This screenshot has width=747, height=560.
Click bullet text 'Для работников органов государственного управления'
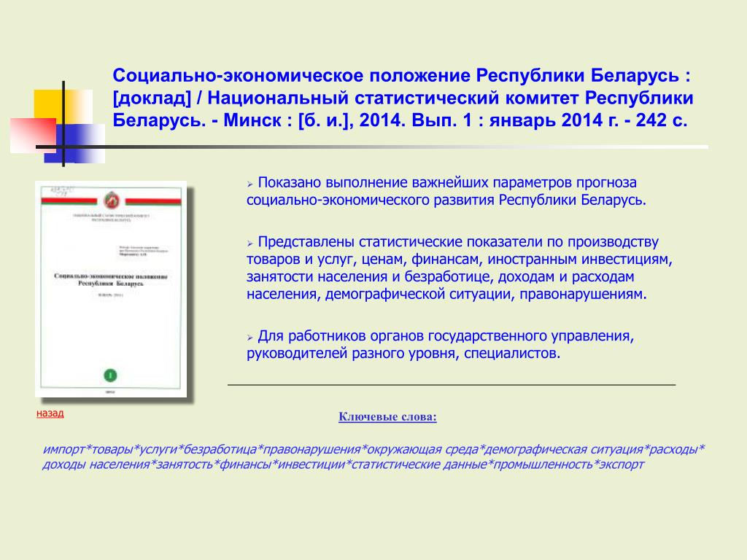click(x=446, y=336)
